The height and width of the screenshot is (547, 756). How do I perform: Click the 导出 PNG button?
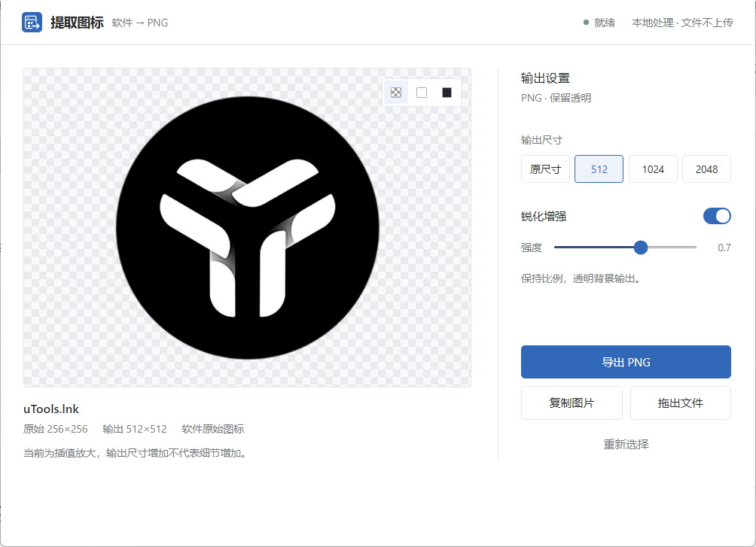click(626, 362)
